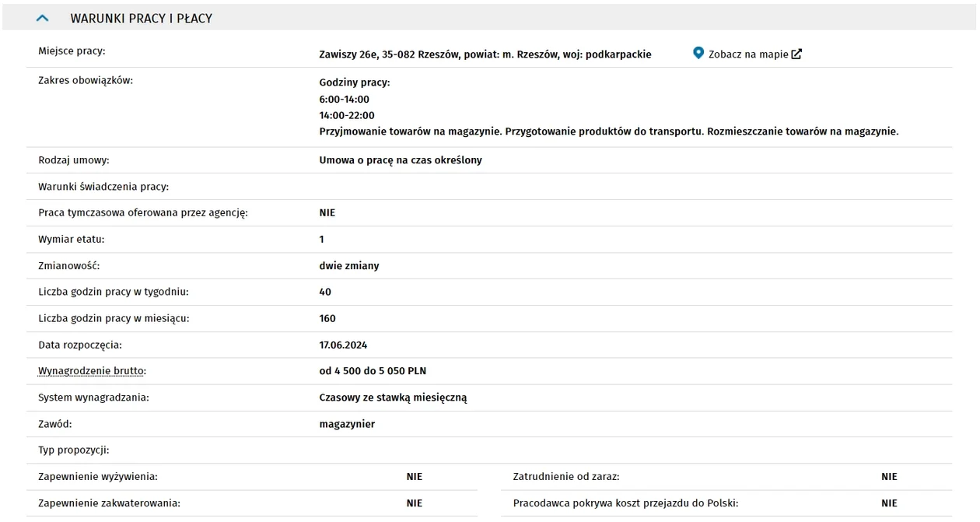Click the weekly hours value '40'
980x522 pixels.
tap(325, 292)
